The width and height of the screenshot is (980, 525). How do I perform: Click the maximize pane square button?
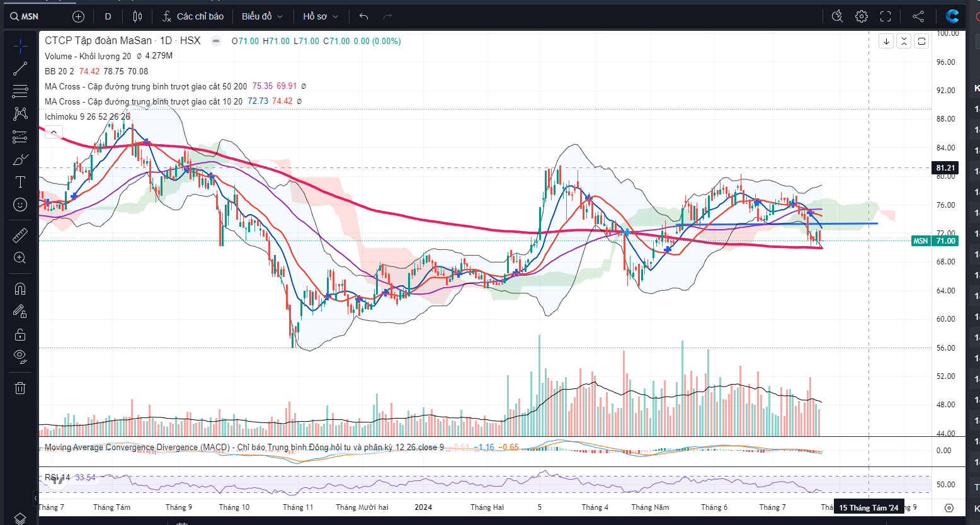[x=921, y=42]
